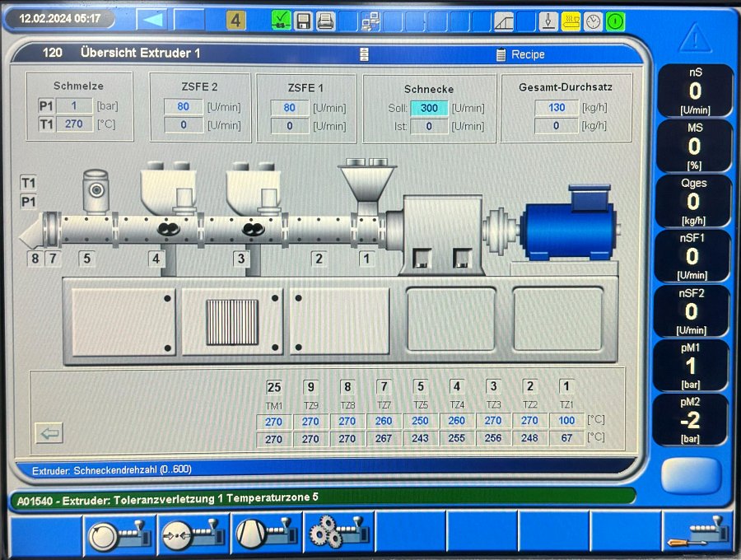Image resolution: width=741 pixels, height=560 pixels.
Task: Click zone 5 label on the extruder barrel
Action: pyautogui.click(x=86, y=259)
